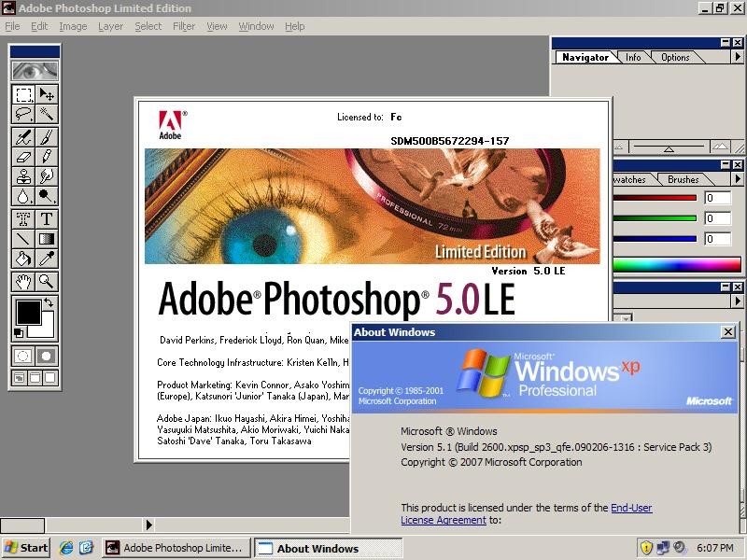Open the Brushes palette flyout menu arrow
Screen dimensions: 747x560
click(738, 179)
